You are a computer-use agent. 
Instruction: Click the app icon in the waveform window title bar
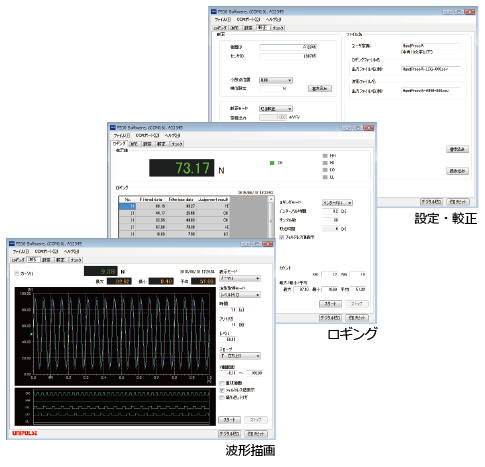coord(12,244)
